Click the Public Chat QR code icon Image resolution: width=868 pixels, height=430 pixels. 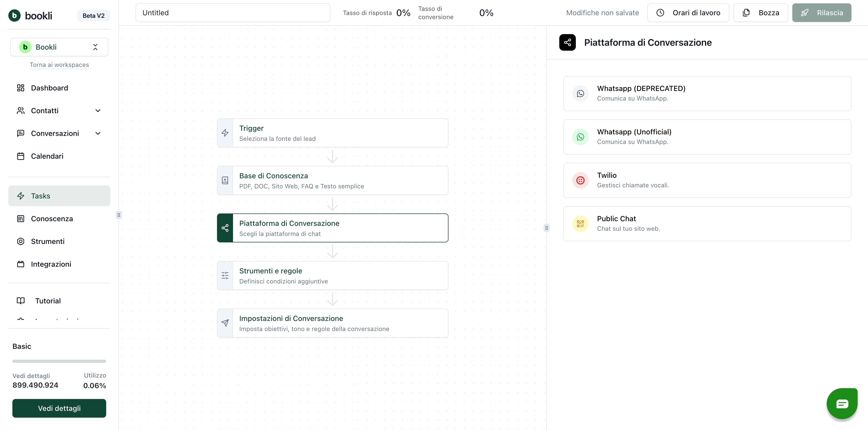coord(580,224)
